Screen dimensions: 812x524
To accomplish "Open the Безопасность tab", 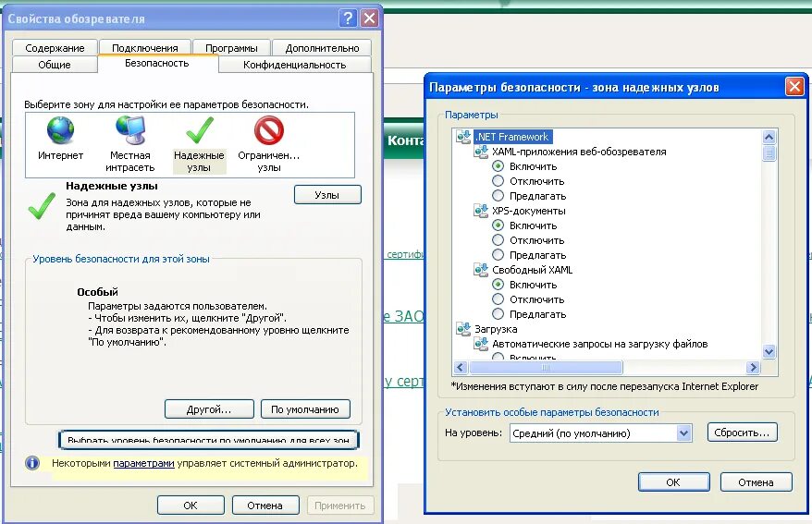I will coord(157,63).
